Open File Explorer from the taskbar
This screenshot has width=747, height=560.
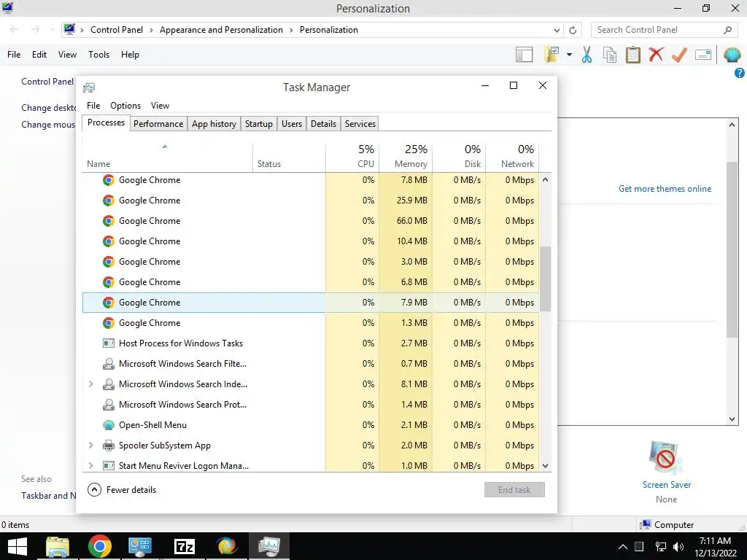(58, 546)
